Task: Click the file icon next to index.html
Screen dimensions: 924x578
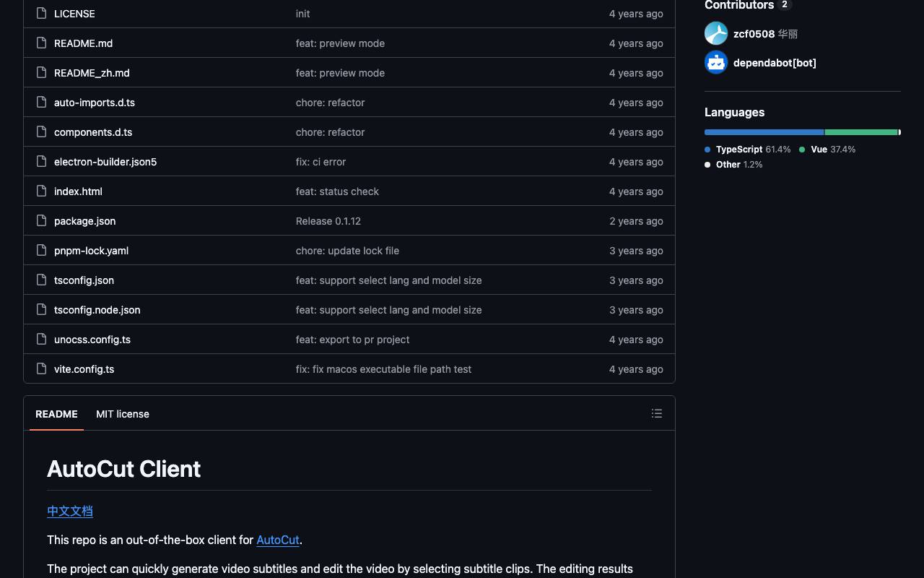Action: [x=42, y=191]
